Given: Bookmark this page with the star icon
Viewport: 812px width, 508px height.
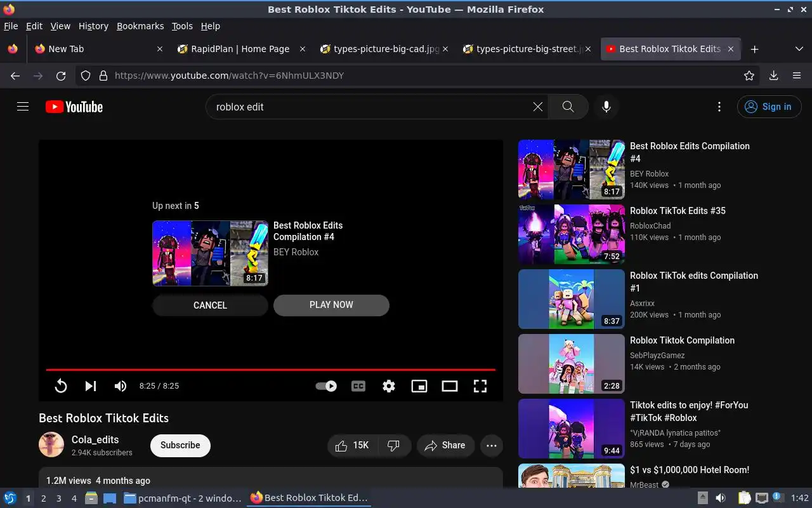Looking at the screenshot, I should point(749,76).
